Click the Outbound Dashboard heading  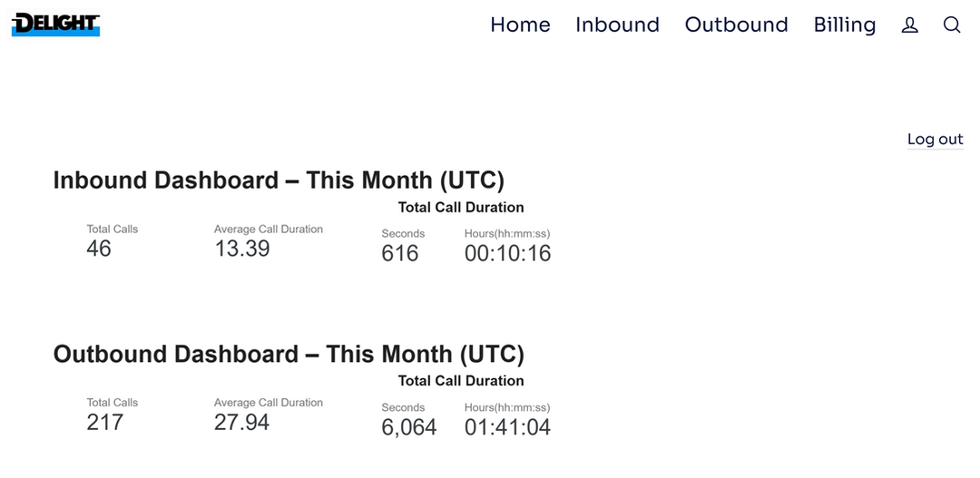click(289, 353)
